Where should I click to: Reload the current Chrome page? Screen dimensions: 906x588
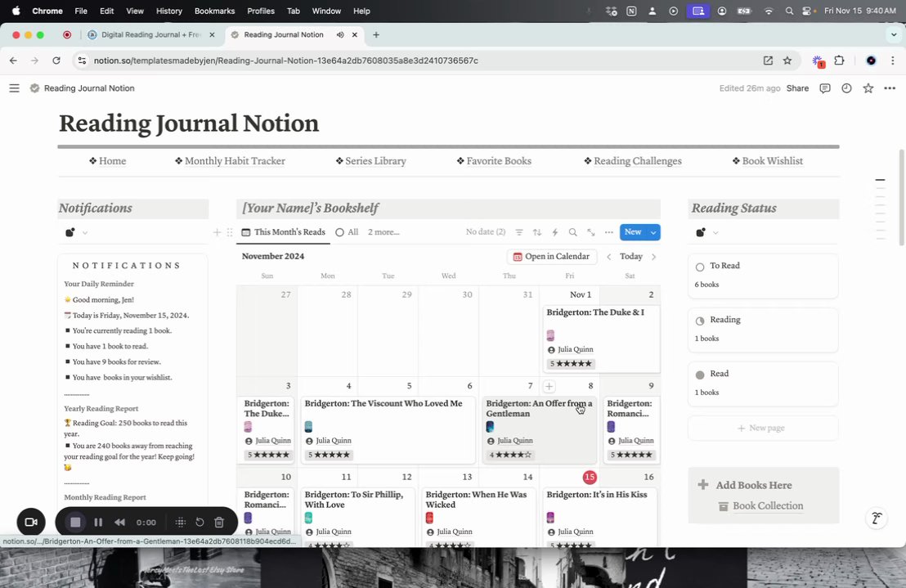(x=56, y=61)
